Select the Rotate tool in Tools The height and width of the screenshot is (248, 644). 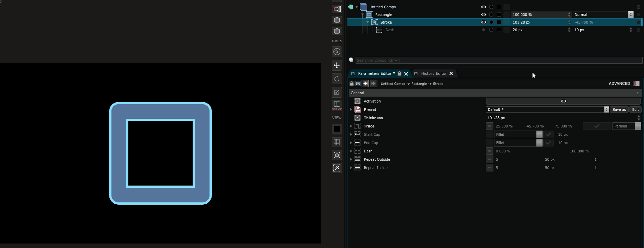point(337,79)
